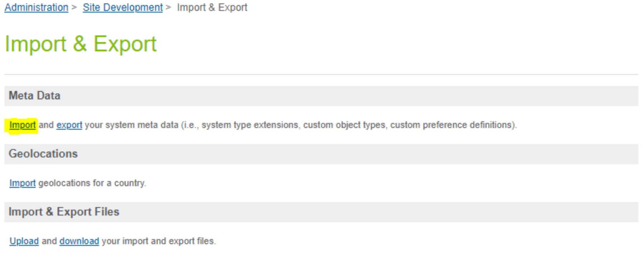
Task: Click Import to import geolocations for a country
Action: point(22,184)
